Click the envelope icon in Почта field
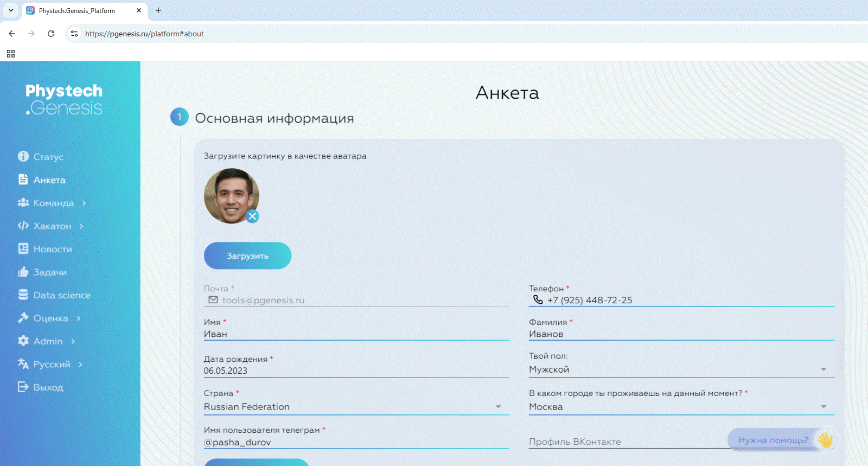The width and height of the screenshot is (868, 466). pos(213,300)
